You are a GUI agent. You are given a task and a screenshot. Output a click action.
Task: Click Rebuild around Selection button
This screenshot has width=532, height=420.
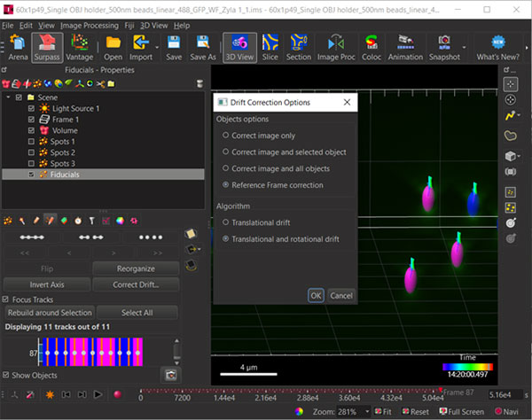pos(50,313)
